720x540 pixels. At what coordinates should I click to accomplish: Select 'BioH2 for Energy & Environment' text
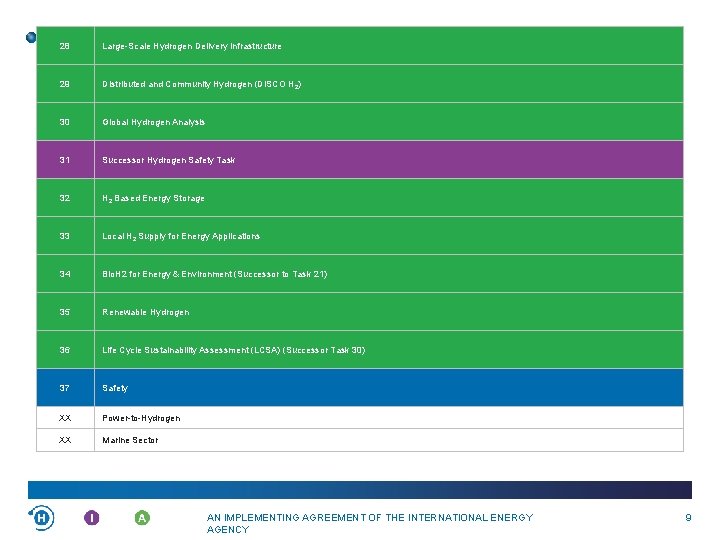(167, 274)
